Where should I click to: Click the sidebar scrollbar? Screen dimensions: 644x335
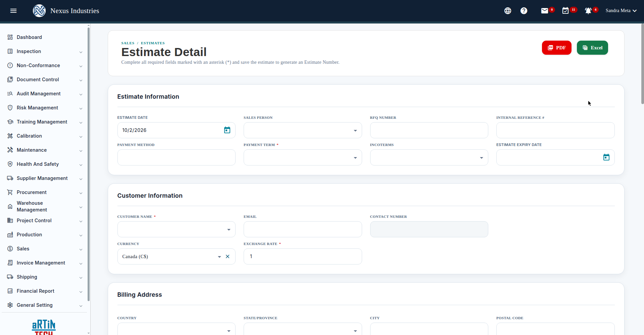89,164
